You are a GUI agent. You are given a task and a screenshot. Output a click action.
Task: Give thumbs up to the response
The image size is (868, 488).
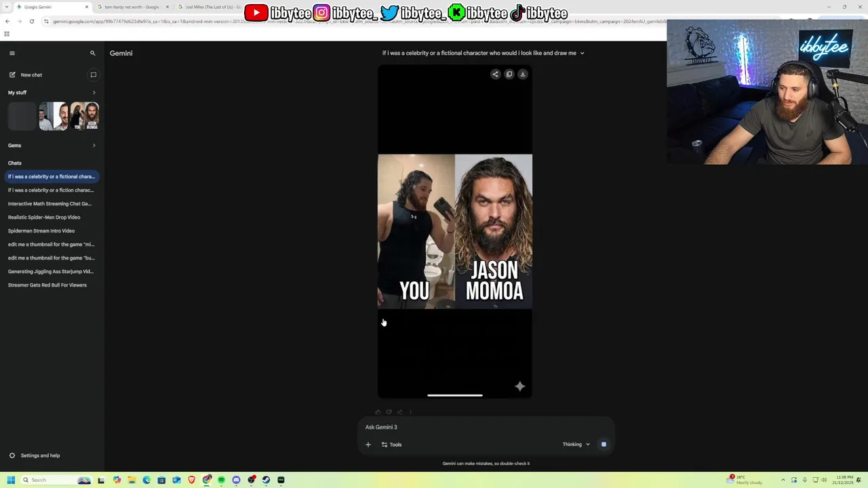tap(378, 411)
